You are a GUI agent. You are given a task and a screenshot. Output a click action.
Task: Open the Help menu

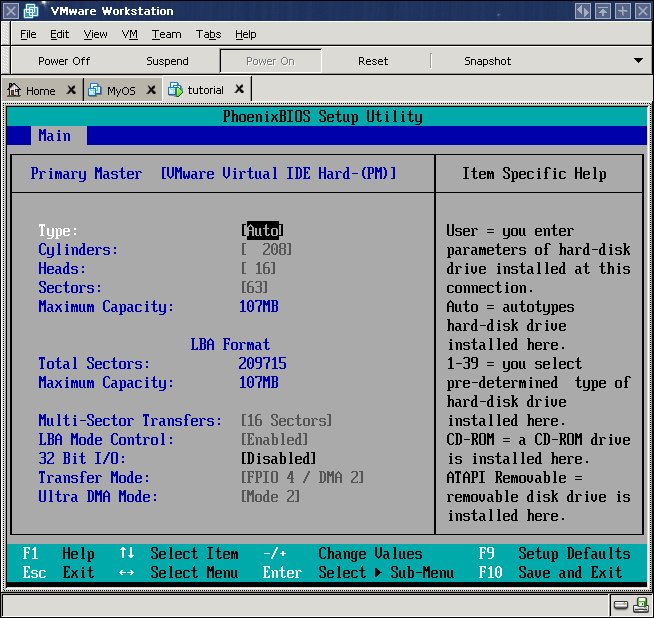pyautogui.click(x=245, y=34)
